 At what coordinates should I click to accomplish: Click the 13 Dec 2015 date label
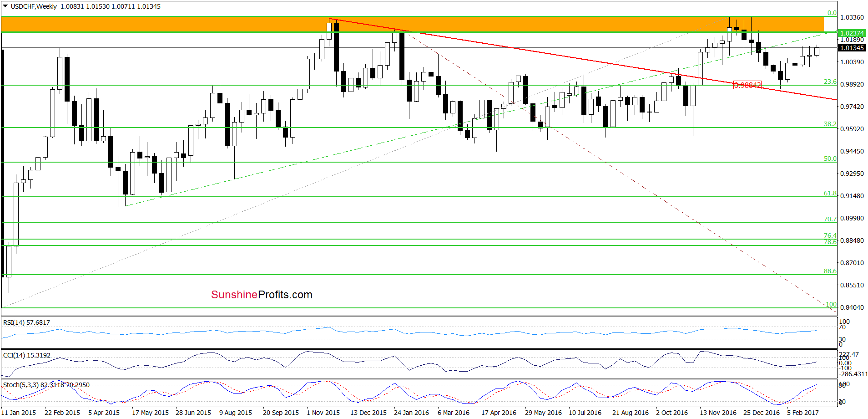click(368, 413)
